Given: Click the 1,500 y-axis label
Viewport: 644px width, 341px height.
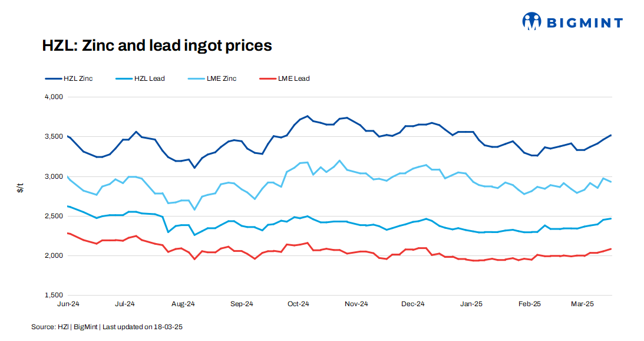Looking at the screenshot, I should [54, 295].
